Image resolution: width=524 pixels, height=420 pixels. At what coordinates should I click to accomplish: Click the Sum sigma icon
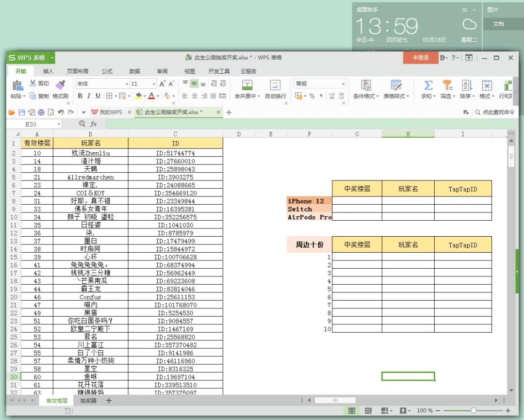[x=428, y=85]
